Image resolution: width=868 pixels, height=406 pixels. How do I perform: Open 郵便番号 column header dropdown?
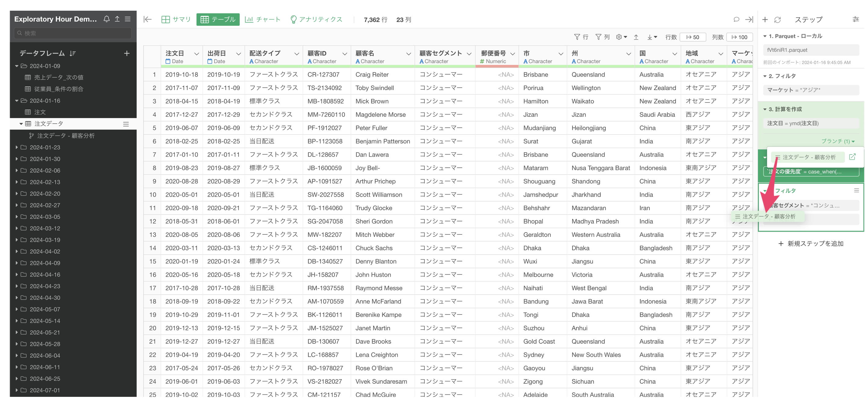click(512, 53)
